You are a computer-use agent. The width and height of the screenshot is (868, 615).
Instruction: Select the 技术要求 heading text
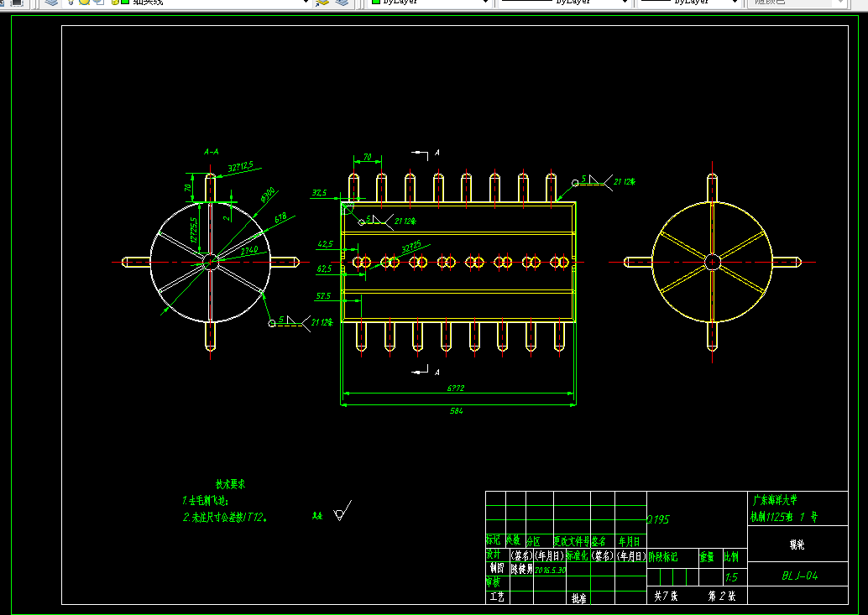click(230, 484)
